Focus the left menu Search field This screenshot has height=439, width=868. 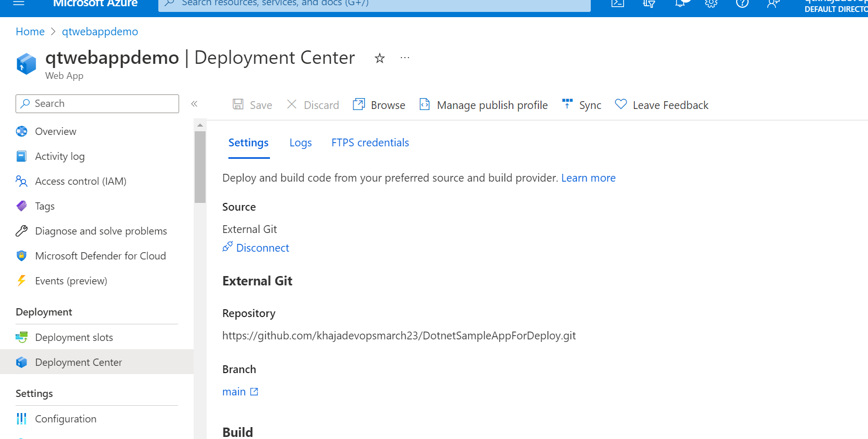97,104
